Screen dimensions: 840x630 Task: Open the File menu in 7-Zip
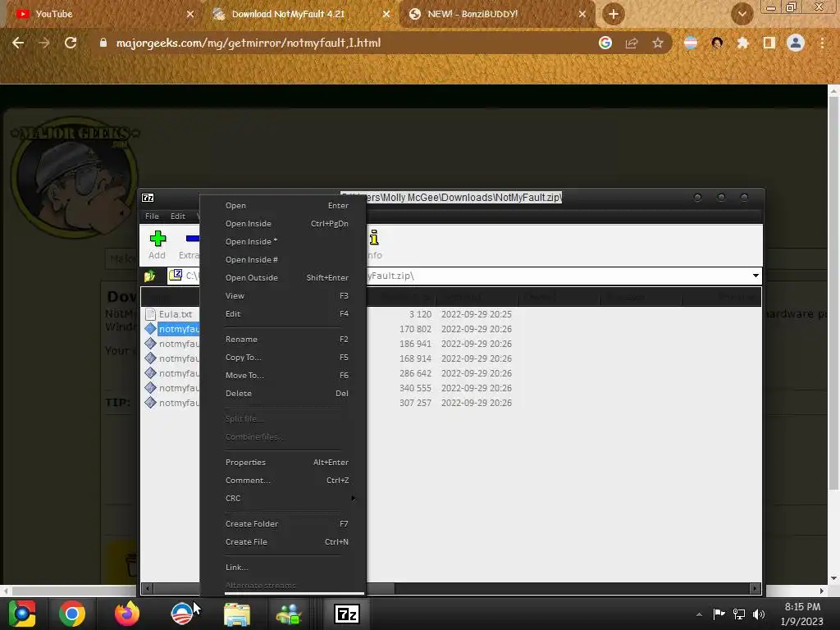click(x=152, y=217)
